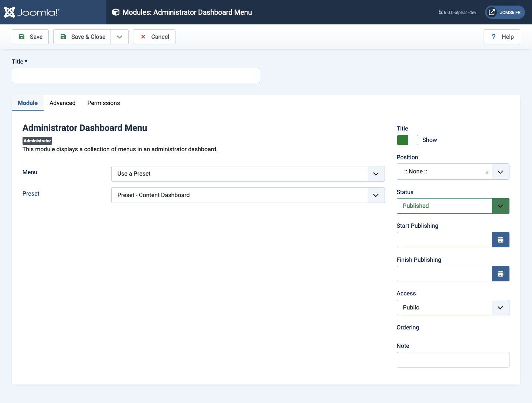Click the Administrator badge label

point(37,141)
